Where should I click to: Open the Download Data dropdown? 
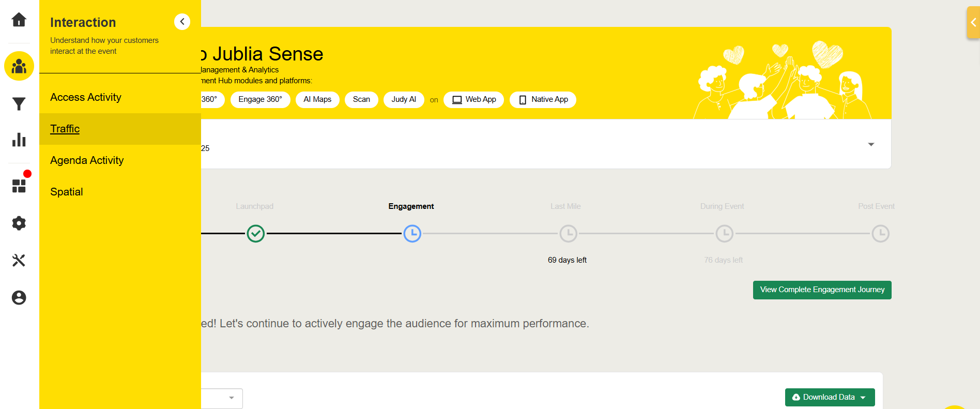click(830, 397)
